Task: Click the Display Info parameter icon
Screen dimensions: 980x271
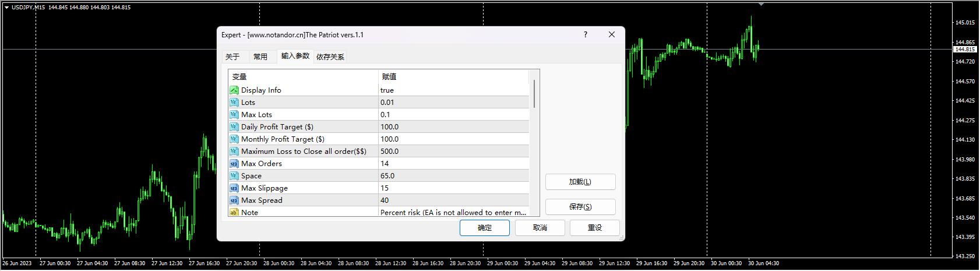Action: click(x=234, y=90)
